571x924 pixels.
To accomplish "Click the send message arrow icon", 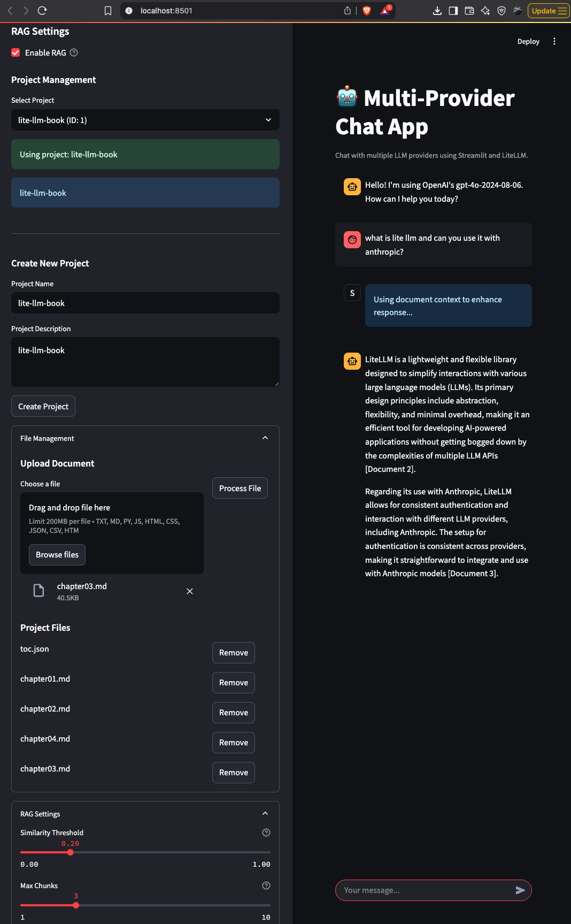I will [520, 890].
